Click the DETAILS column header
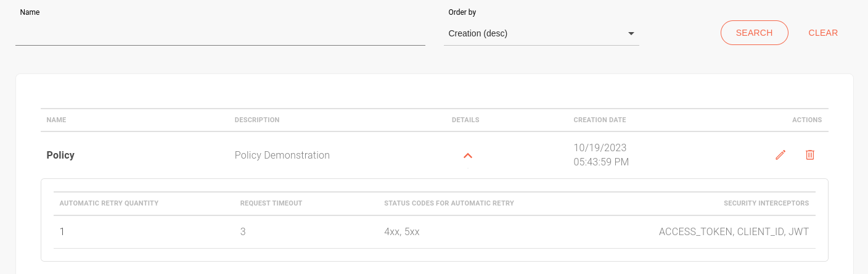The width and height of the screenshot is (868, 274). [x=465, y=120]
